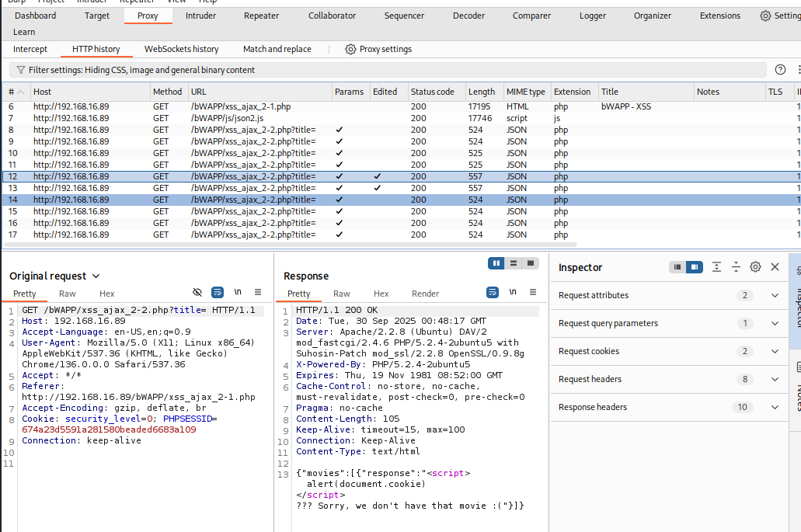Toggle non-printable characters \n in request
Image resolution: width=801 pixels, height=532 pixels.
click(238, 292)
